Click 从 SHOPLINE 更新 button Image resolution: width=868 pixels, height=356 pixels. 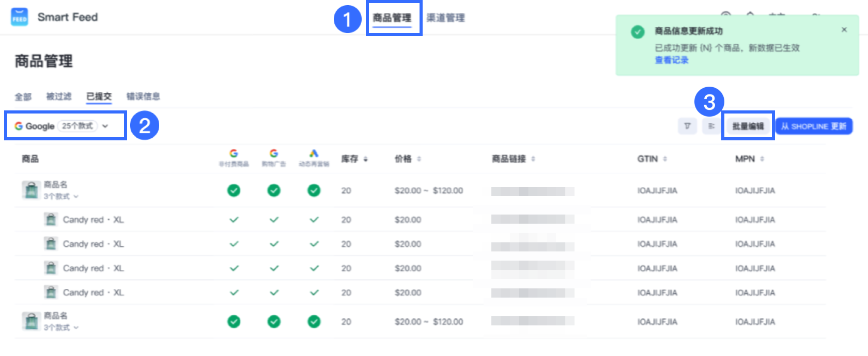pyautogui.click(x=813, y=126)
